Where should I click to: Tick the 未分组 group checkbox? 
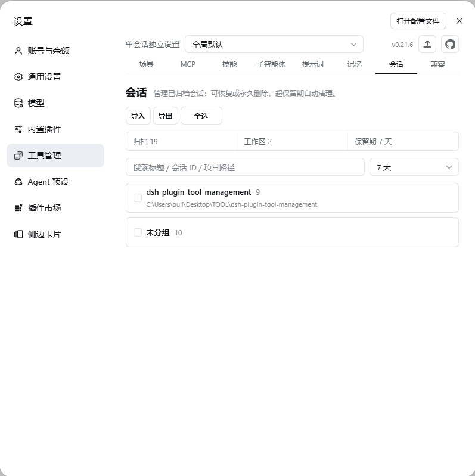(x=138, y=232)
